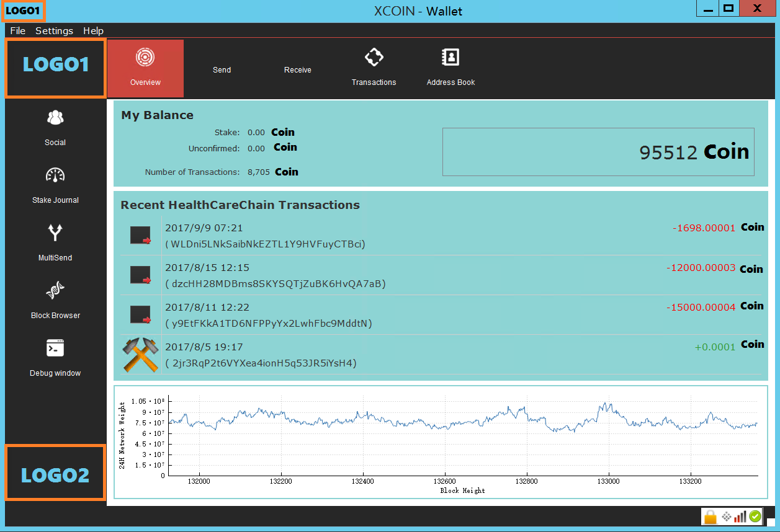Launch the MultiSend tool in the sidebar

point(55,242)
